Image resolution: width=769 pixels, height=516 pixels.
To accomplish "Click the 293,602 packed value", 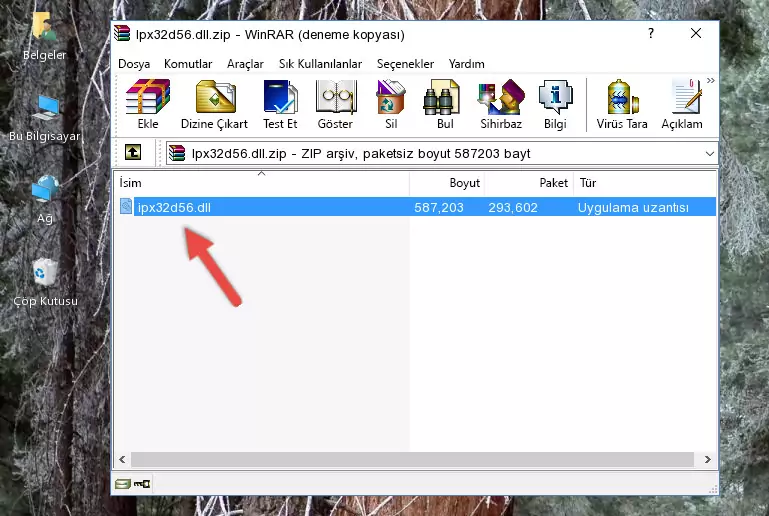I will (x=513, y=207).
